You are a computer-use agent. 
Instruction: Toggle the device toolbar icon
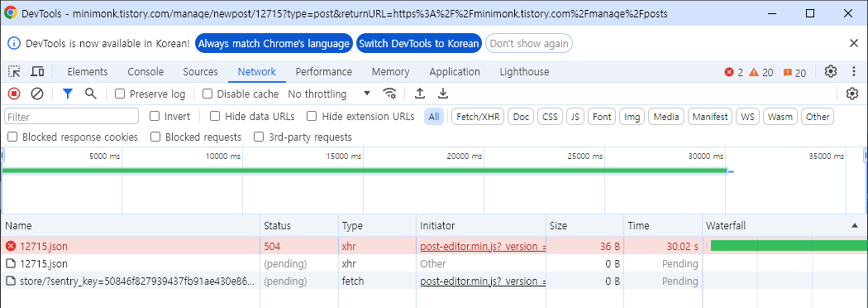point(37,71)
